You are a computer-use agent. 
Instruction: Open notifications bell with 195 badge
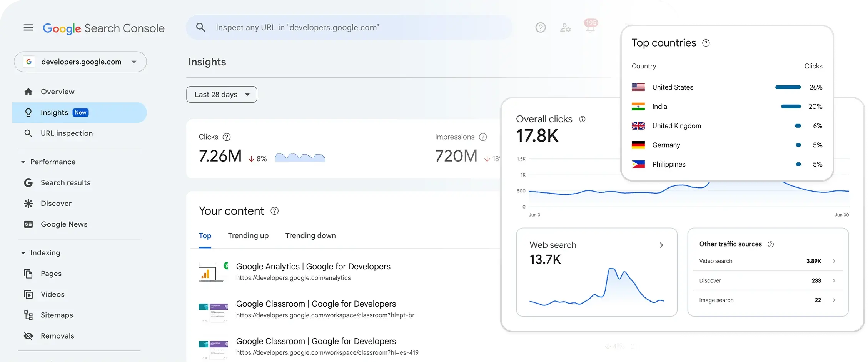click(590, 26)
